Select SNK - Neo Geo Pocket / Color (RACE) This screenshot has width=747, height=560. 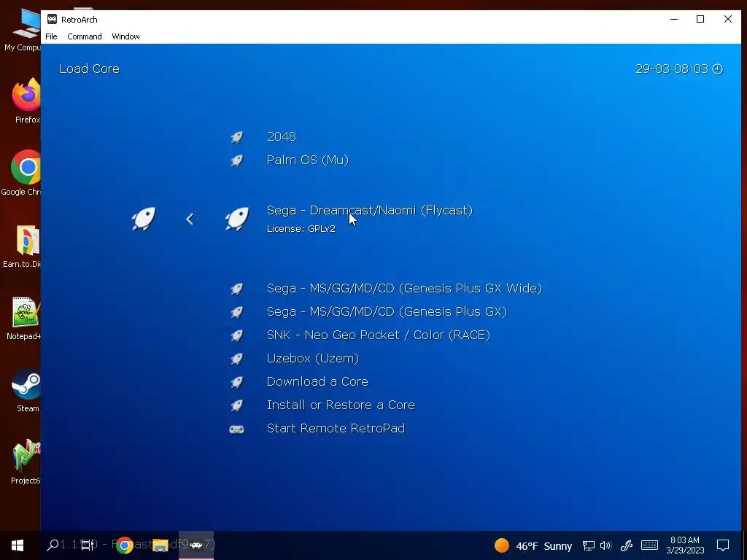[x=379, y=335]
